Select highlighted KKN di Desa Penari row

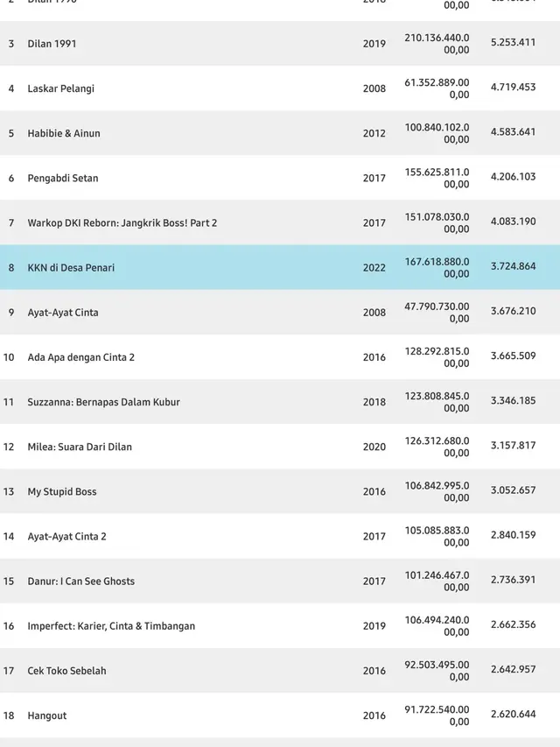click(x=280, y=267)
